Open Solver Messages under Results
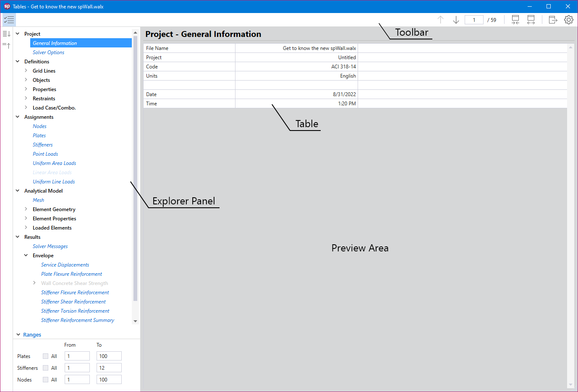578x392 pixels. [x=50, y=246]
